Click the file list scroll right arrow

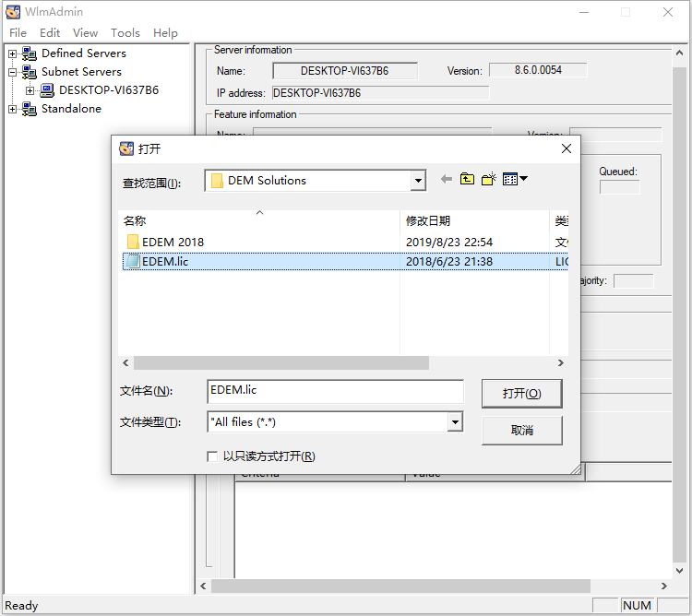click(x=560, y=363)
